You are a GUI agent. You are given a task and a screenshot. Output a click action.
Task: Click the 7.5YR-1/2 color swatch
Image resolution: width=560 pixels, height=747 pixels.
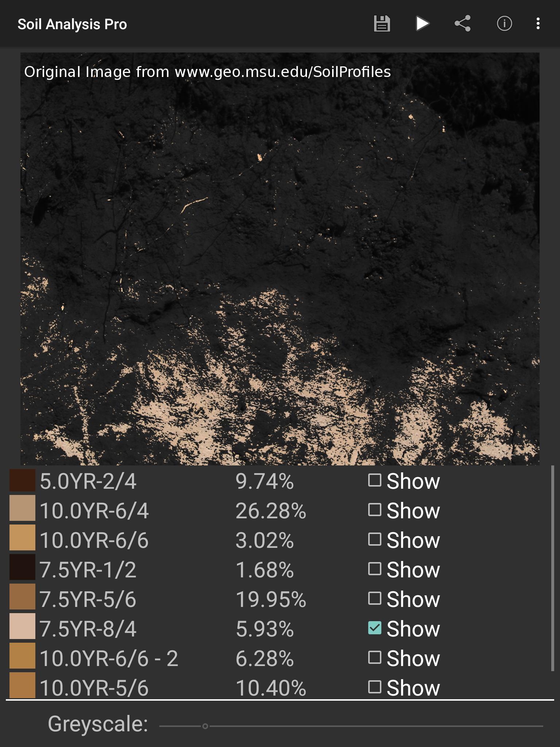[x=22, y=567]
